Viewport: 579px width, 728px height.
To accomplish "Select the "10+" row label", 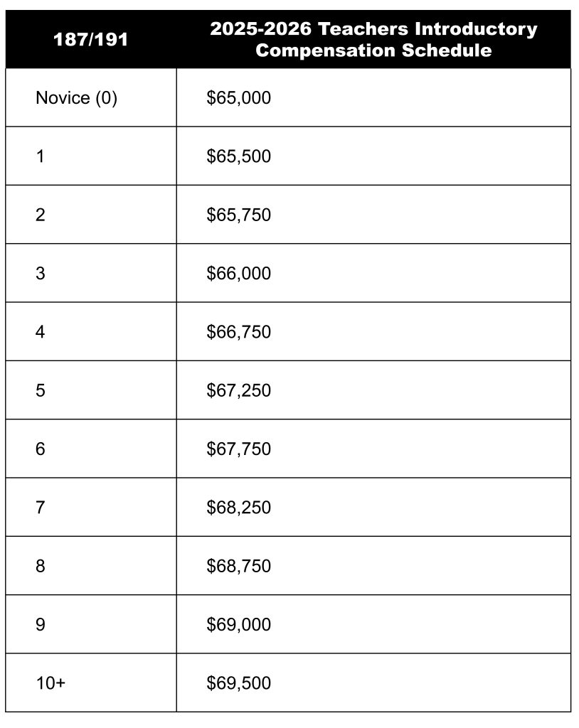I will click(x=51, y=683).
